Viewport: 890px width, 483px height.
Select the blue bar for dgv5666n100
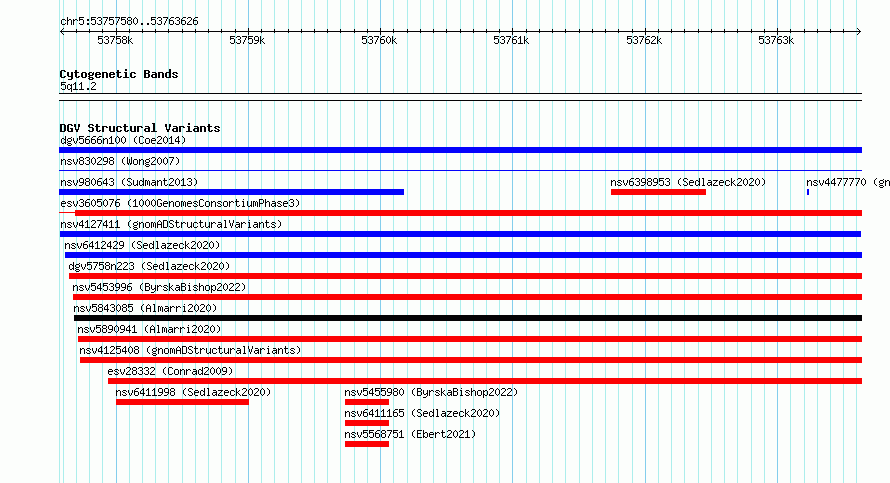click(460, 150)
